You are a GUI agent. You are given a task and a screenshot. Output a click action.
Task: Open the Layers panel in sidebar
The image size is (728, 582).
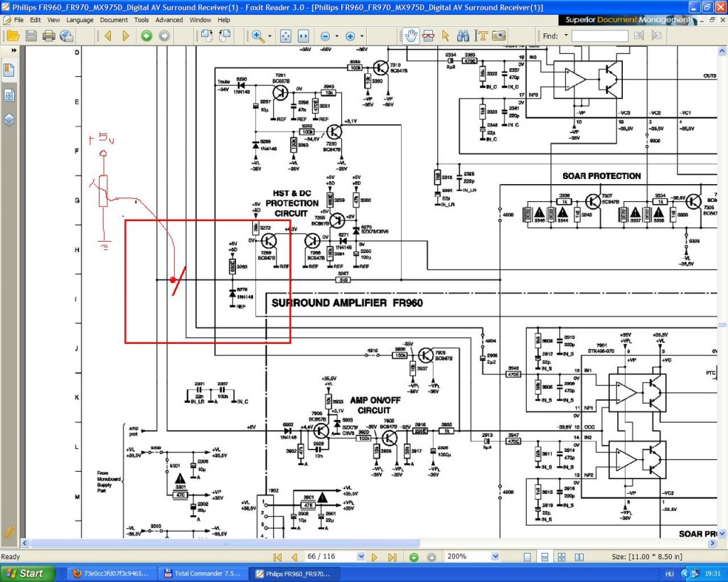coord(9,120)
